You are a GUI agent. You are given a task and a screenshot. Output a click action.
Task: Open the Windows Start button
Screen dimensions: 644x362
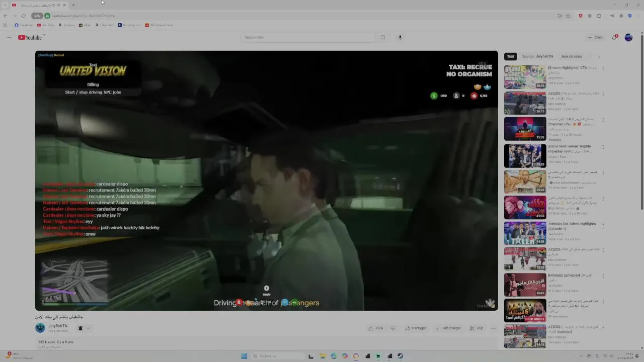(x=244, y=356)
